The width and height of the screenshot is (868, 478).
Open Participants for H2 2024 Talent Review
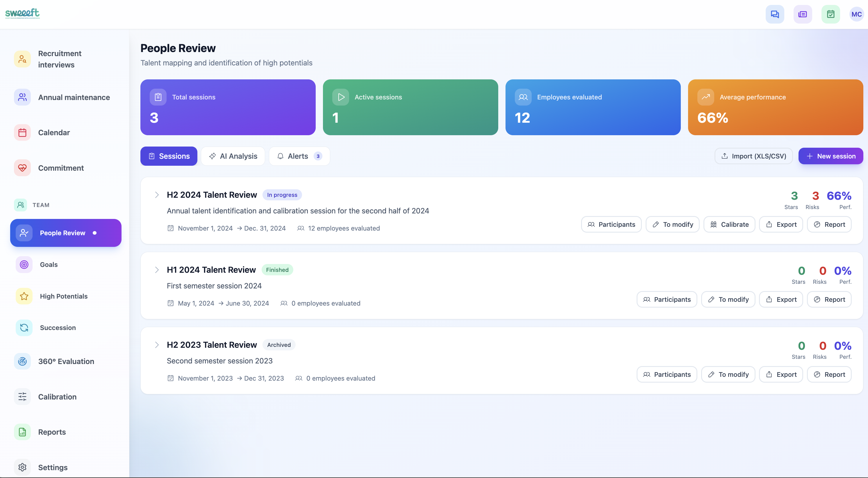click(x=611, y=224)
